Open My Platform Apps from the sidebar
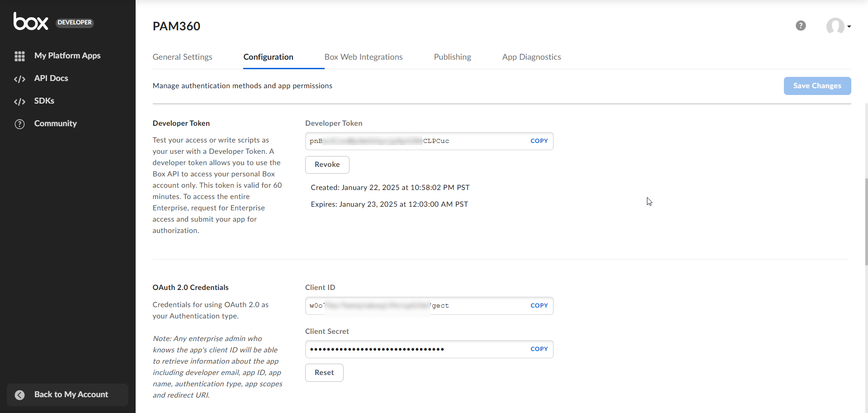 tap(67, 55)
